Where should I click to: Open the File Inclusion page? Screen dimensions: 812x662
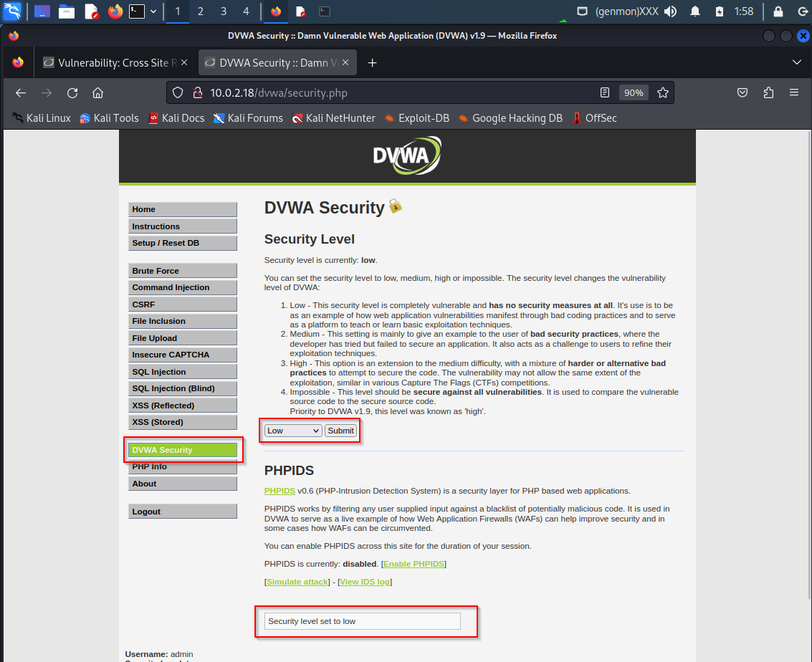tap(182, 321)
